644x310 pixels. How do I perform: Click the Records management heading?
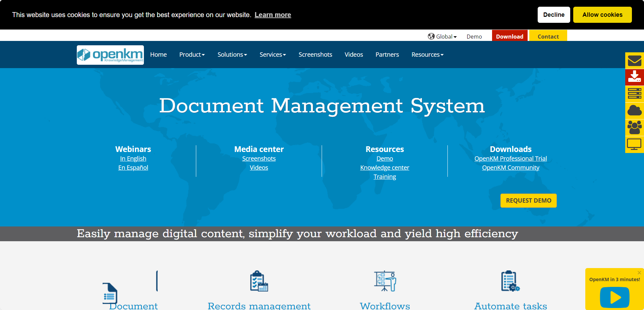click(259, 306)
